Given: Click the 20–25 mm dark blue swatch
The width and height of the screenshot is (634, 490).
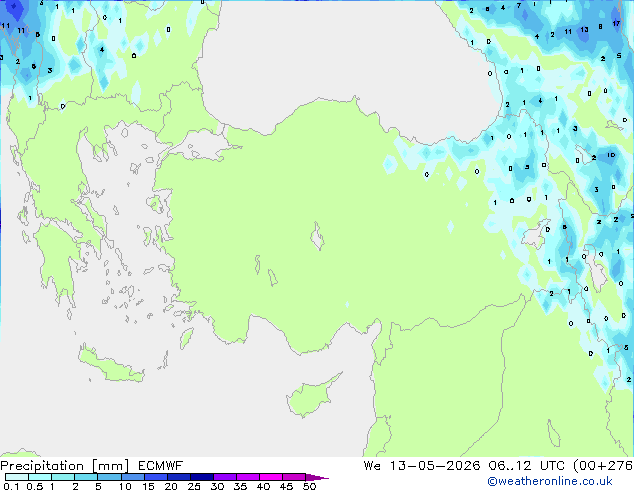Looking at the screenshot, I should (x=179, y=477).
